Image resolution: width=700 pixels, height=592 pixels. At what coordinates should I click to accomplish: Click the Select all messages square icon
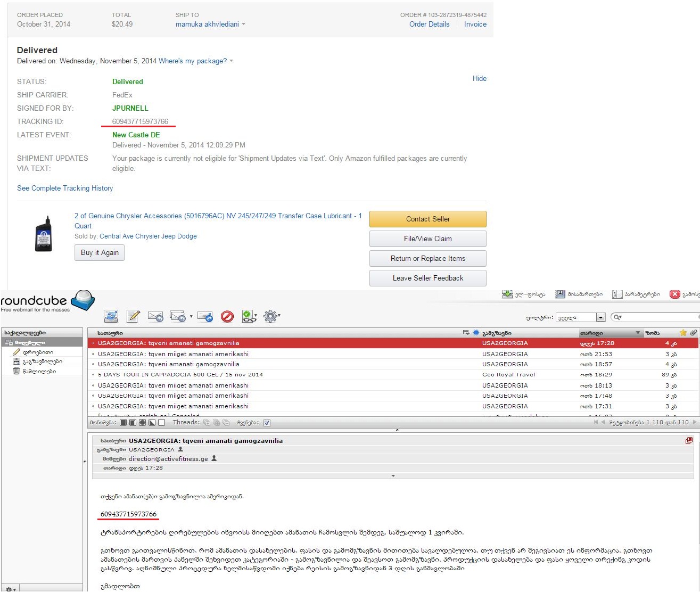(x=123, y=423)
